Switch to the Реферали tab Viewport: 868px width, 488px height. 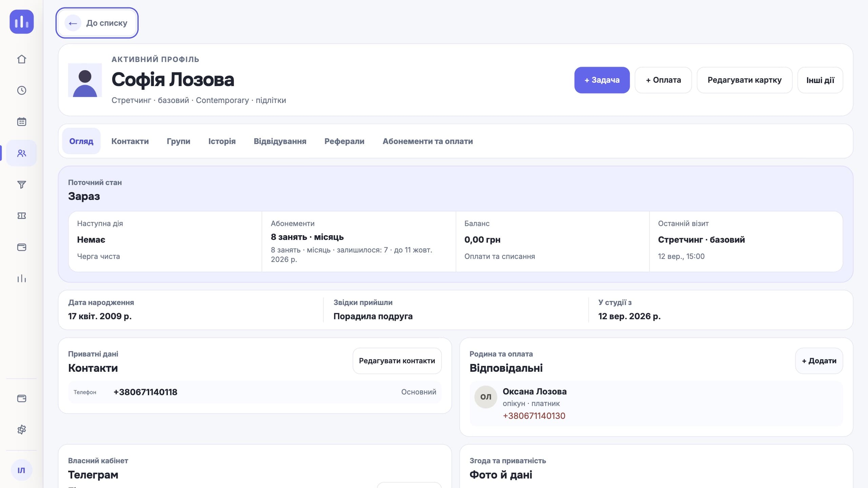click(344, 141)
